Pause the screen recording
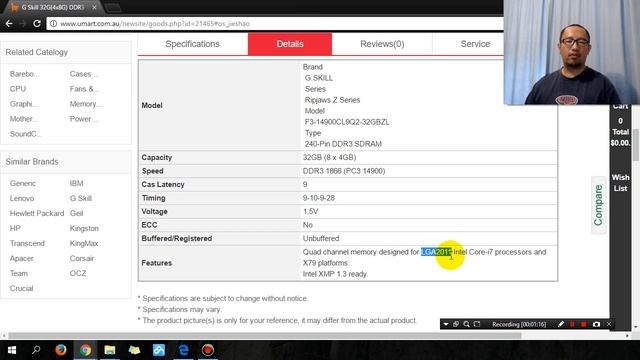640x360 pixels. coord(572,324)
